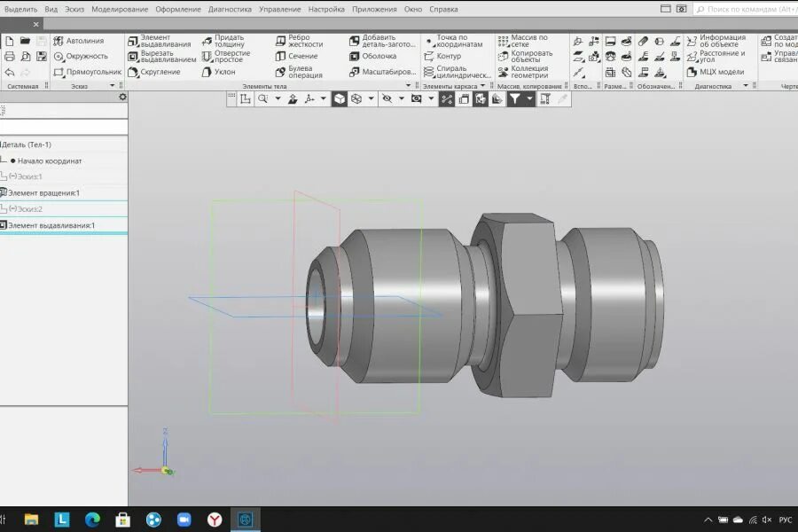Choose Спираль цилиндрическая tool
This screenshot has width=798, height=532.
point(458,73)
